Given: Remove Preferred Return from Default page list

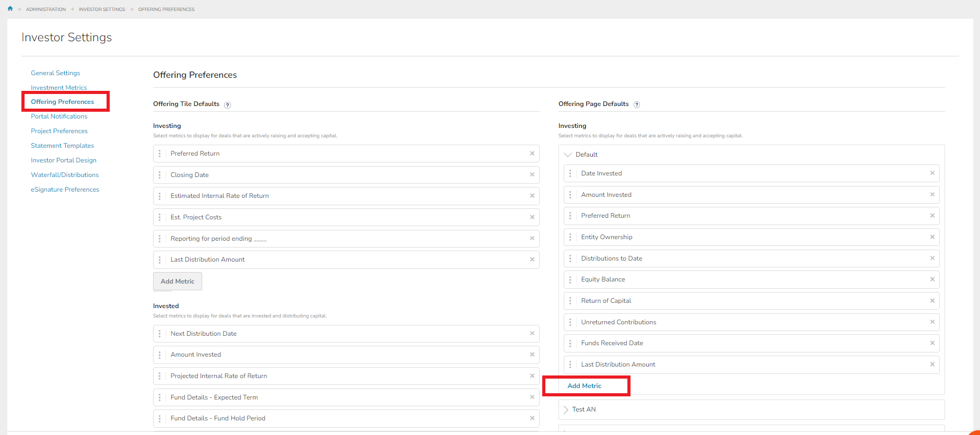Looking at the screenshot, I should point(932,216).
